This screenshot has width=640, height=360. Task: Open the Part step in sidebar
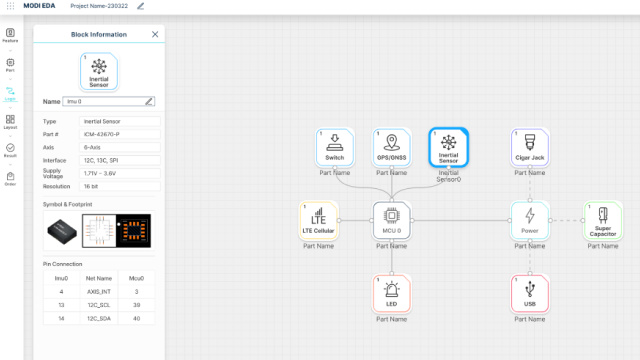tap(10, 65)
